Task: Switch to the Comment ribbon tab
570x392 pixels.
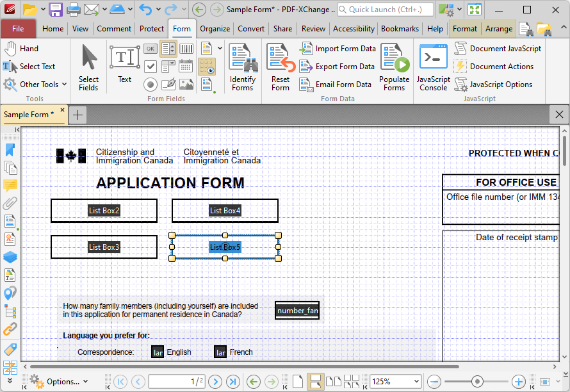Action: [114, 29]
